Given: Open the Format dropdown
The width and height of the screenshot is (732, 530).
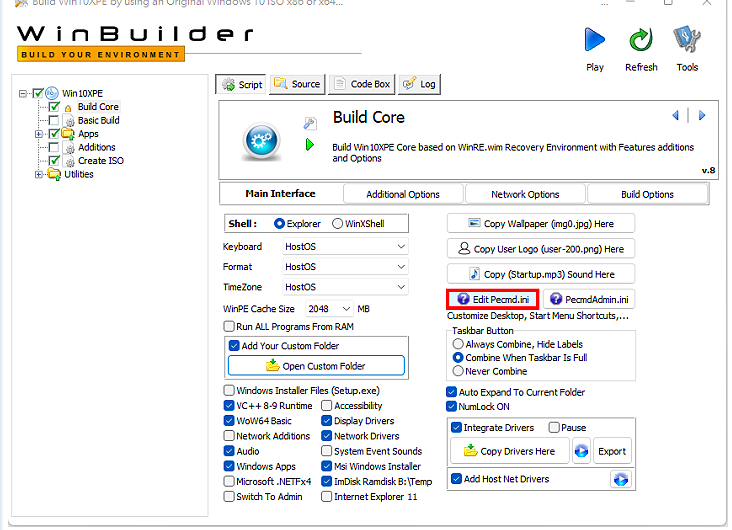Looking at the screenshot, I should click(x=345, y=267).
